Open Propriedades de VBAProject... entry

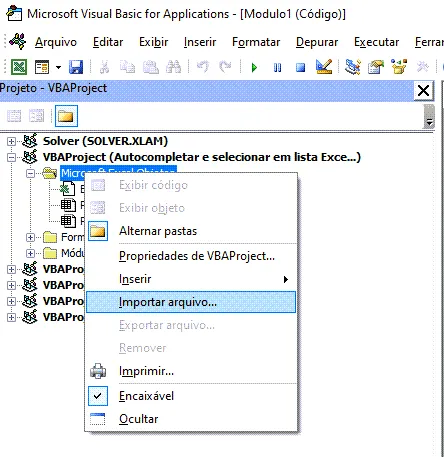click(191, 256)
